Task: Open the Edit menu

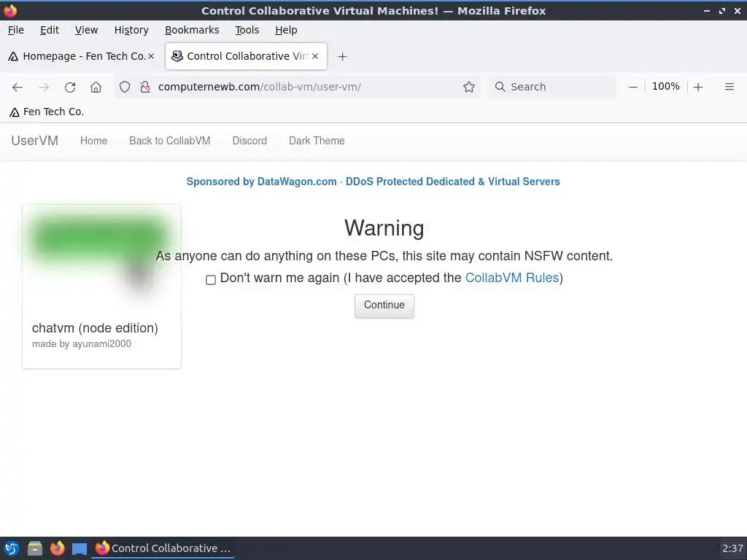Action: (50, 30)
